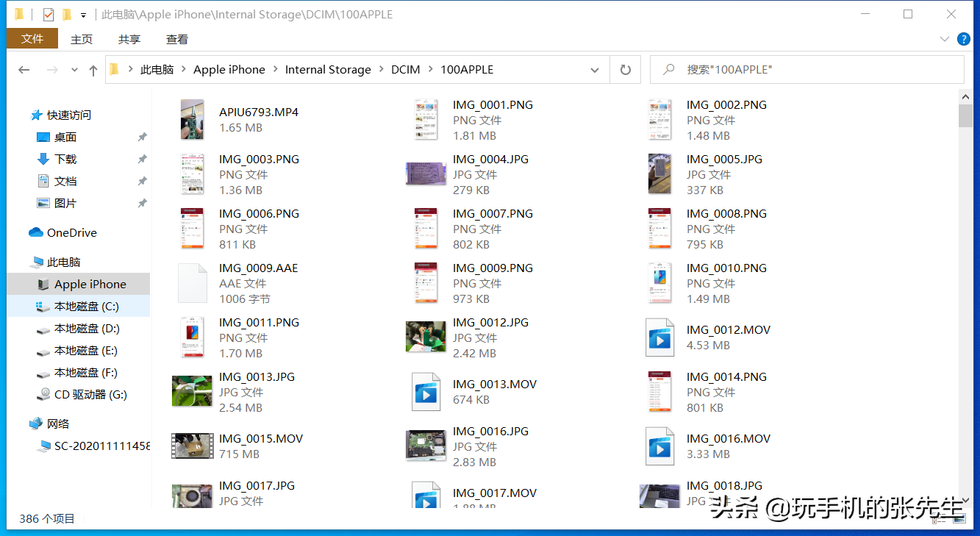Refresh the 100APPLE folder view

[625, 70]
